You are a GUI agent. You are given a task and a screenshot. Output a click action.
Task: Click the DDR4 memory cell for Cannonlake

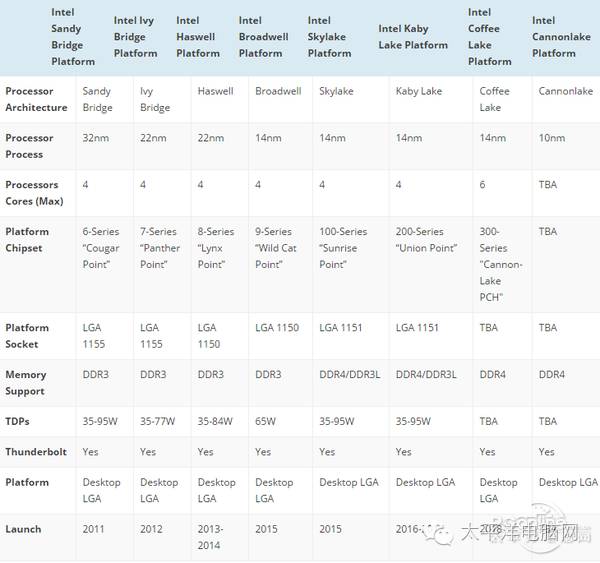552,375
